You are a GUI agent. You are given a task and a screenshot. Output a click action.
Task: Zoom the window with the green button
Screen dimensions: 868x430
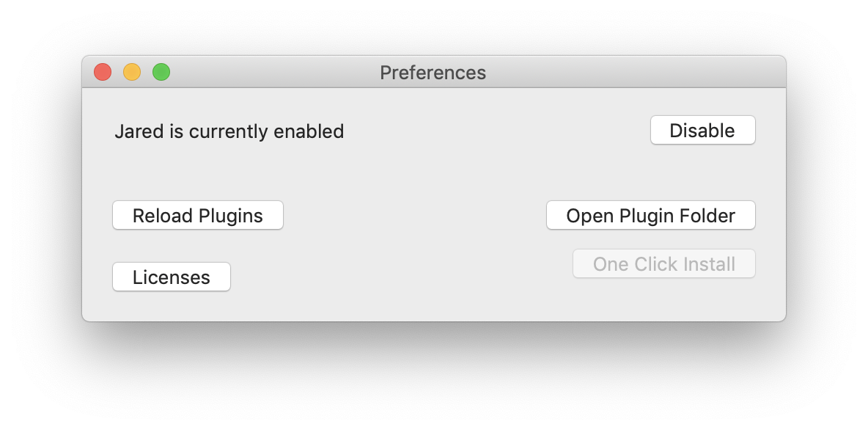pos(161,72)
